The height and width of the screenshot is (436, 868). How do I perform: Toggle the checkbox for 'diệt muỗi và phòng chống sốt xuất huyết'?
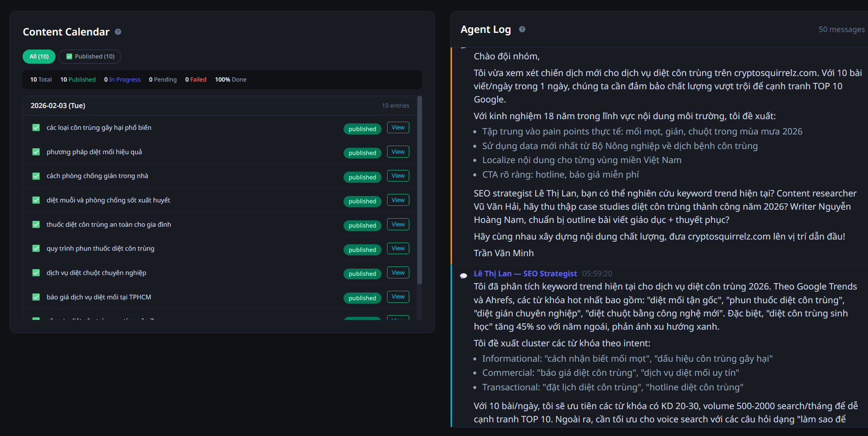pyautogui.click(x=36, y=200)
